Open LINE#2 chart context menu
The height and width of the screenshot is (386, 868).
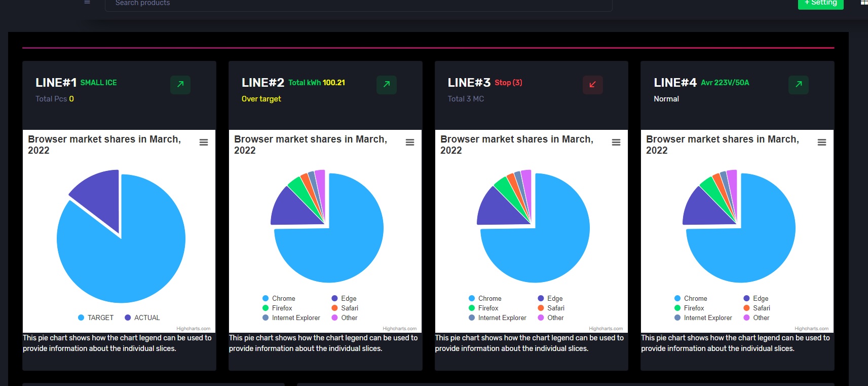tap(410, 143)
